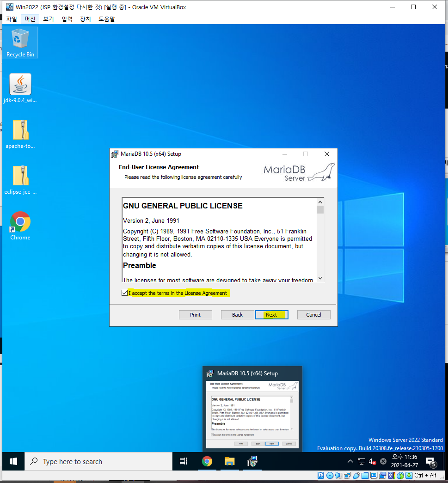
Task: Click the VirtualBox CPU virtualization status icon
Action: point(392,475)
